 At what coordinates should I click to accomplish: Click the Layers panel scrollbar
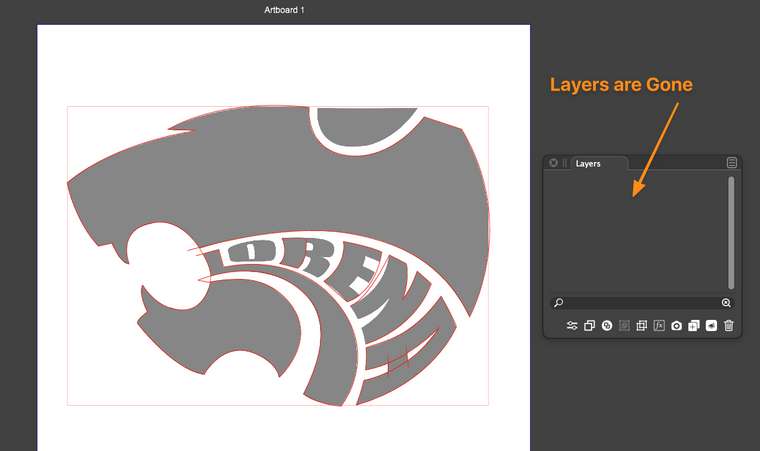click(x=731, y=233)
